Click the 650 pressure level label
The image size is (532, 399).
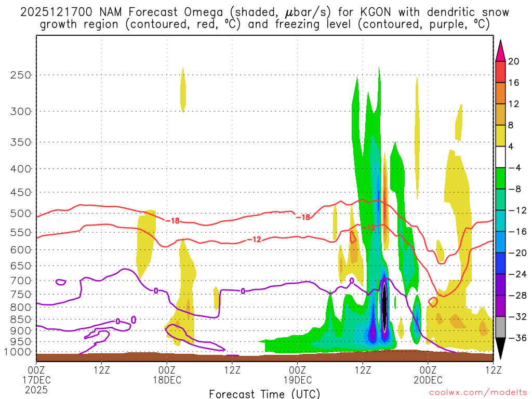pos(21,265)
